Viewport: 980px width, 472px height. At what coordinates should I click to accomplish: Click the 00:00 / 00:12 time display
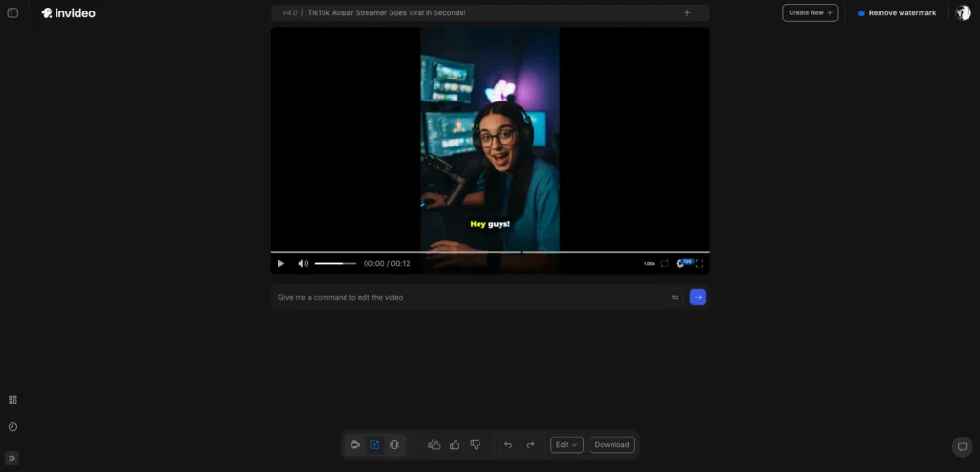pos(387,264)
